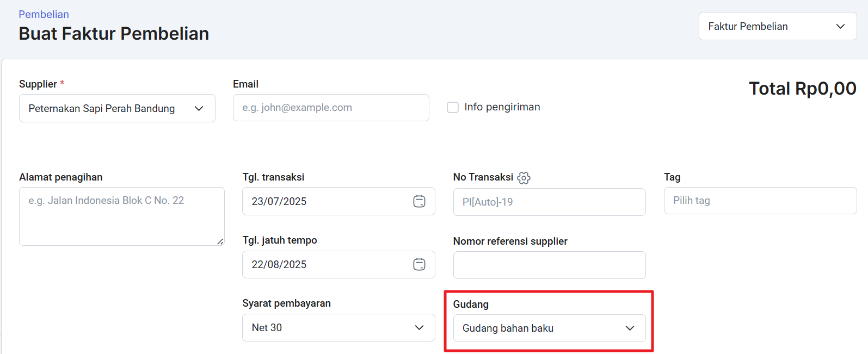868x354 pixels.
Task: Click the Faktur Pembelian chevron arrow
Action: pos(840,26)
